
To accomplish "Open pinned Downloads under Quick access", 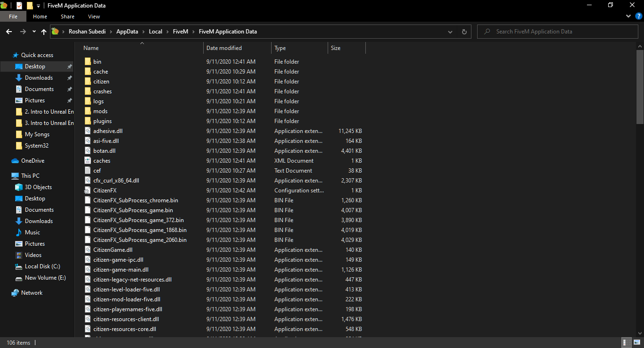I will [x=39, y=78].
